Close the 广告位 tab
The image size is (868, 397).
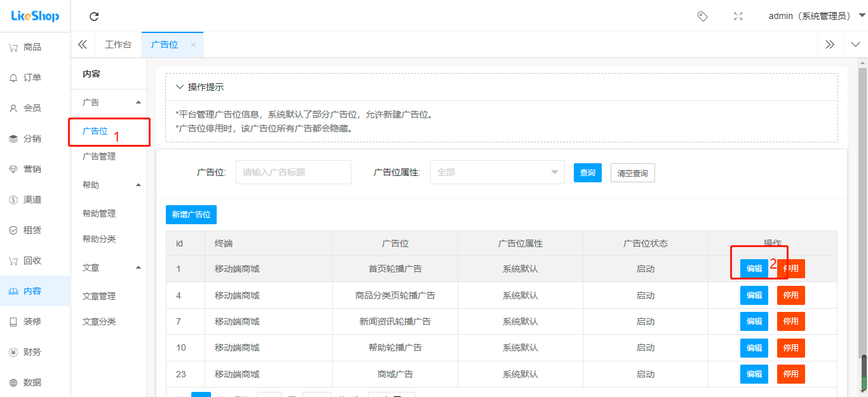(193, 44)
